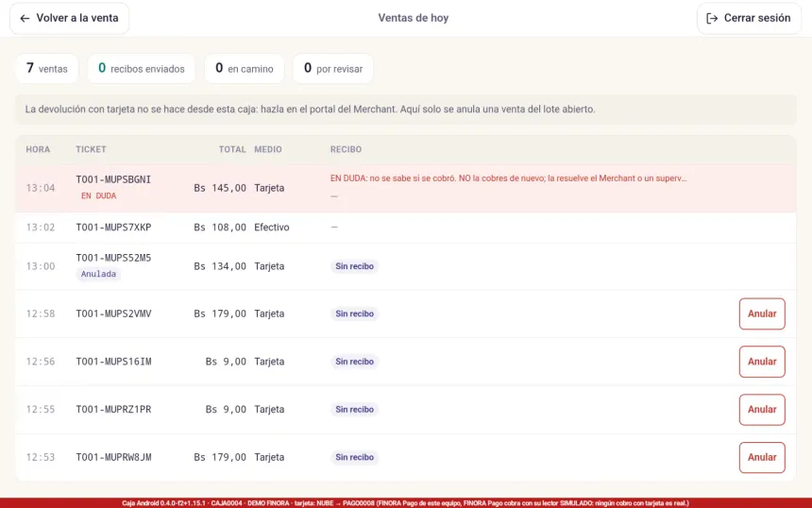Click the Efectivo payment method cell

(x=271, y=228)
